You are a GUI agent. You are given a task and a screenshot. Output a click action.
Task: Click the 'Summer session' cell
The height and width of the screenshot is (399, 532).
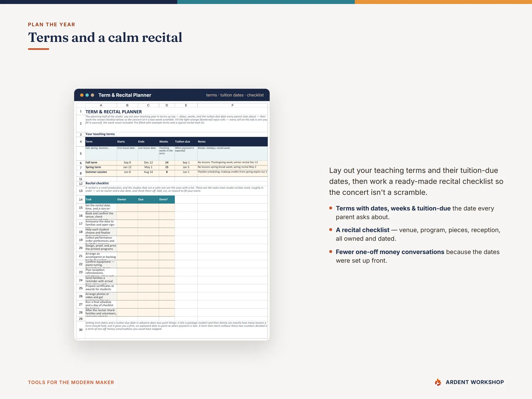point(101,173)
